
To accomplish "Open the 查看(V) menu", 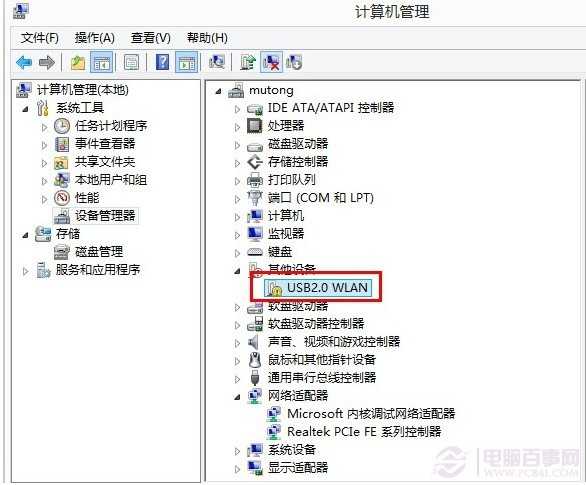I will click(150, 38).
